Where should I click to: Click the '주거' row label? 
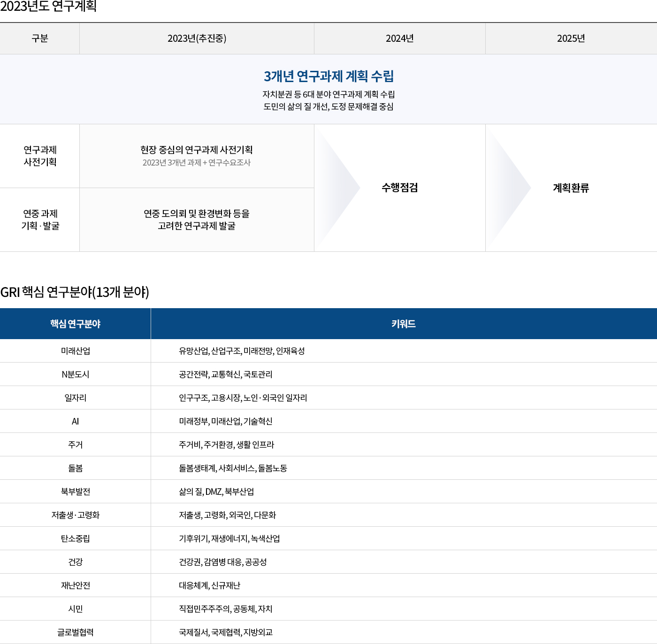75,445
